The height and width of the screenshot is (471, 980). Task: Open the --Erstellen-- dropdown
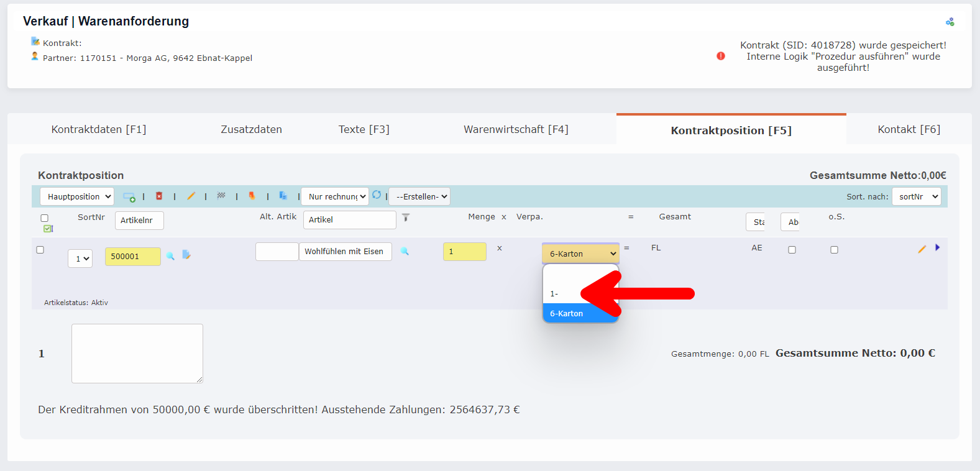coord(419,196)
